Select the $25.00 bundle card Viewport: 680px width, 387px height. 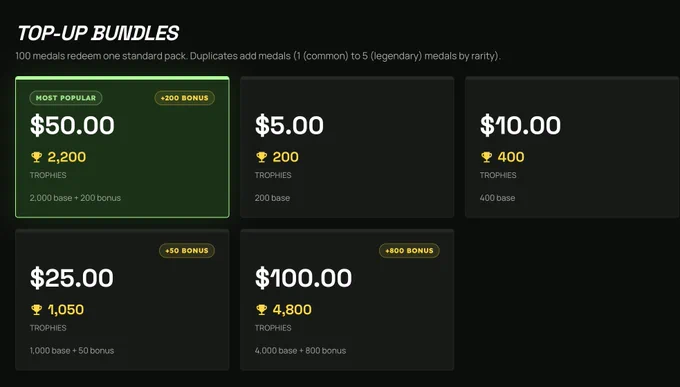coord(122,300)
